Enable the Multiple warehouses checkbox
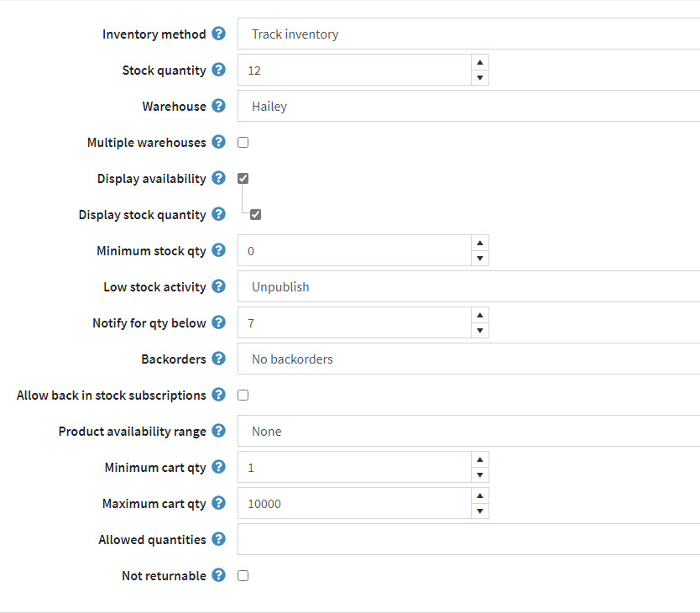Screen dimensions: 700x613 point(243,143)
